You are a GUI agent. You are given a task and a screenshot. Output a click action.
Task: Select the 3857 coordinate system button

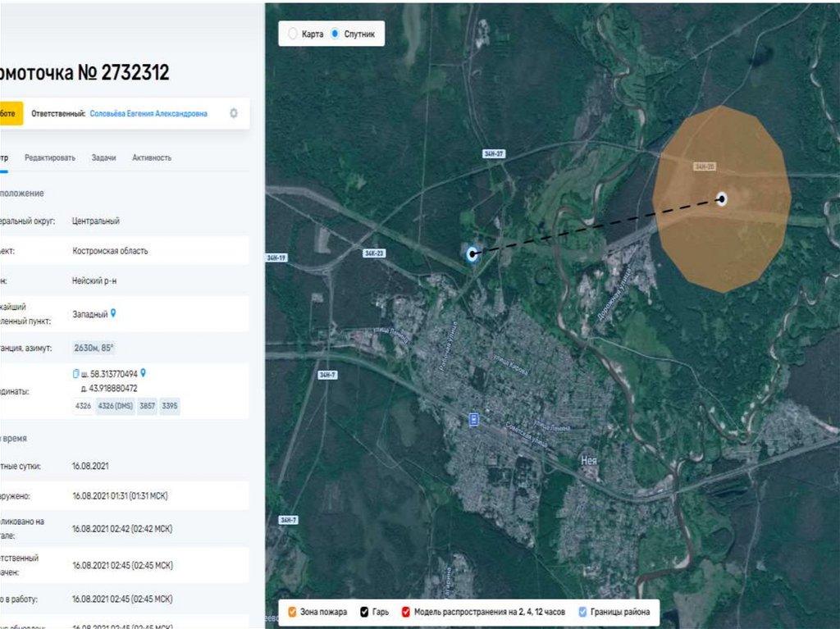pos(148,406)
